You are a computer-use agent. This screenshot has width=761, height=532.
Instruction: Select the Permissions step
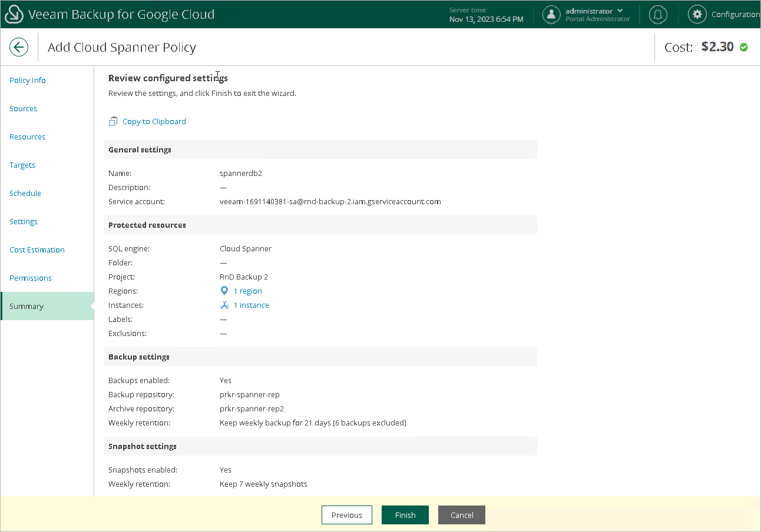tap(31, 278)
